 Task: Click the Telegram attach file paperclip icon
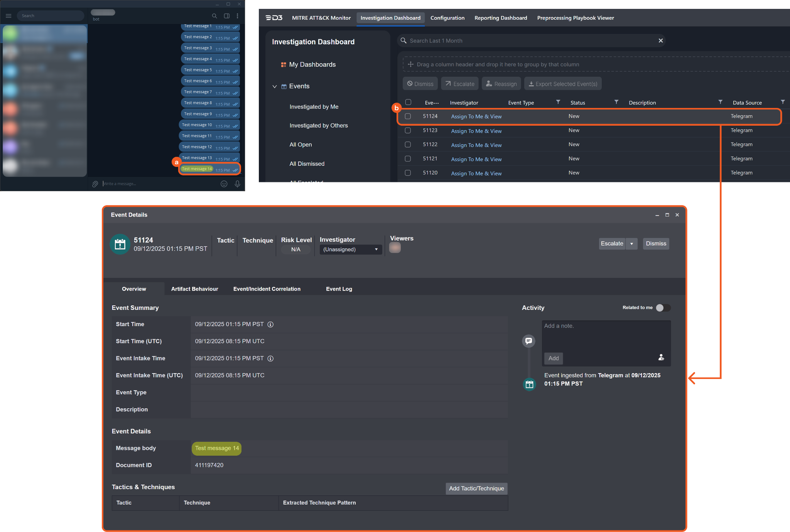pos(95,184)
